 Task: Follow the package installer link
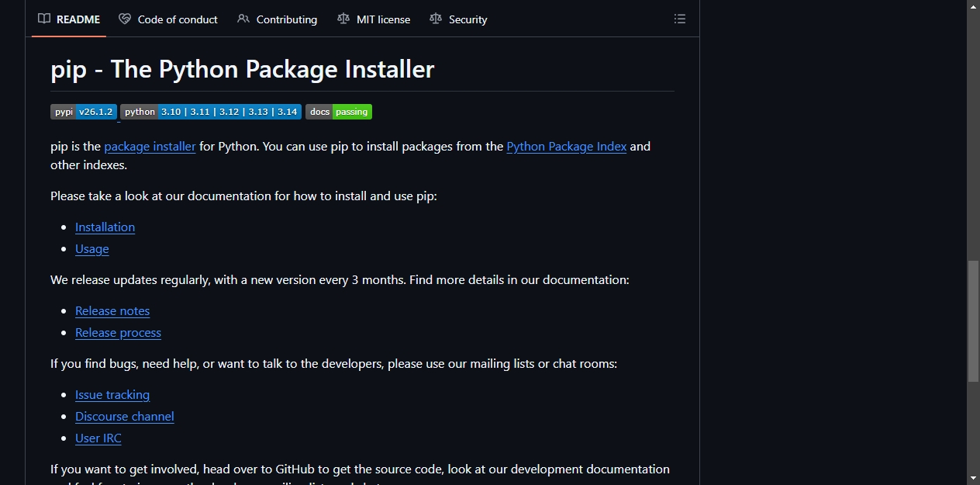150,146
